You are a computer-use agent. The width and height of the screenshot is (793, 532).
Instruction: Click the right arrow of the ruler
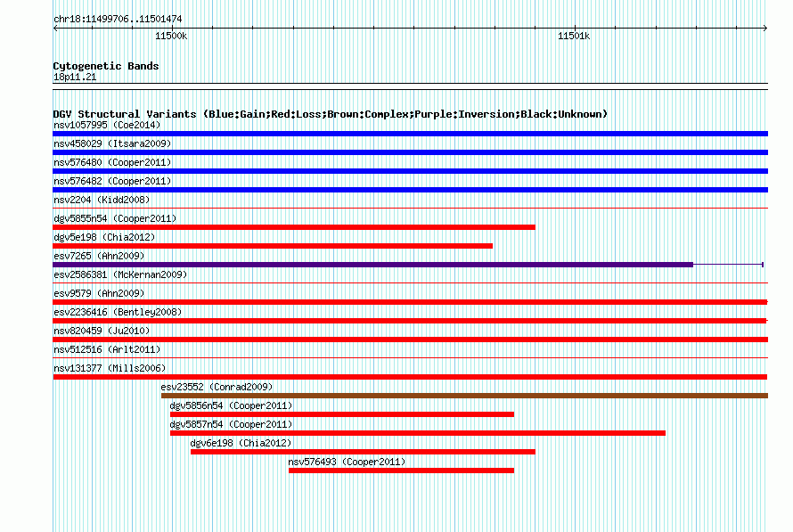pos(765,29)
